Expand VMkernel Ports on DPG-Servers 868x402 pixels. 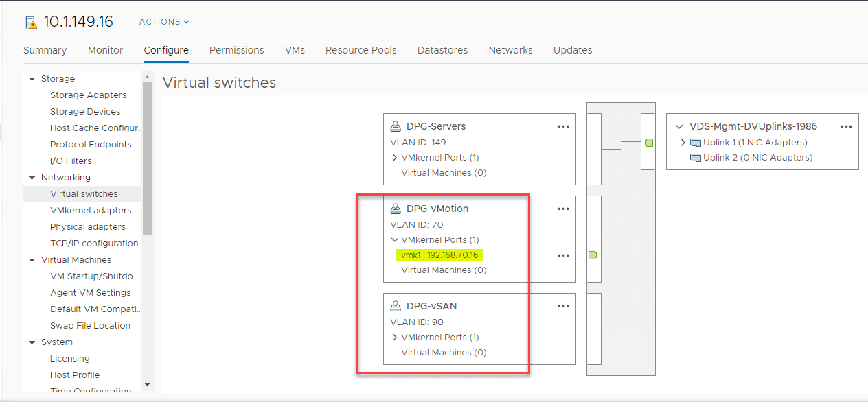pos(394,157)
